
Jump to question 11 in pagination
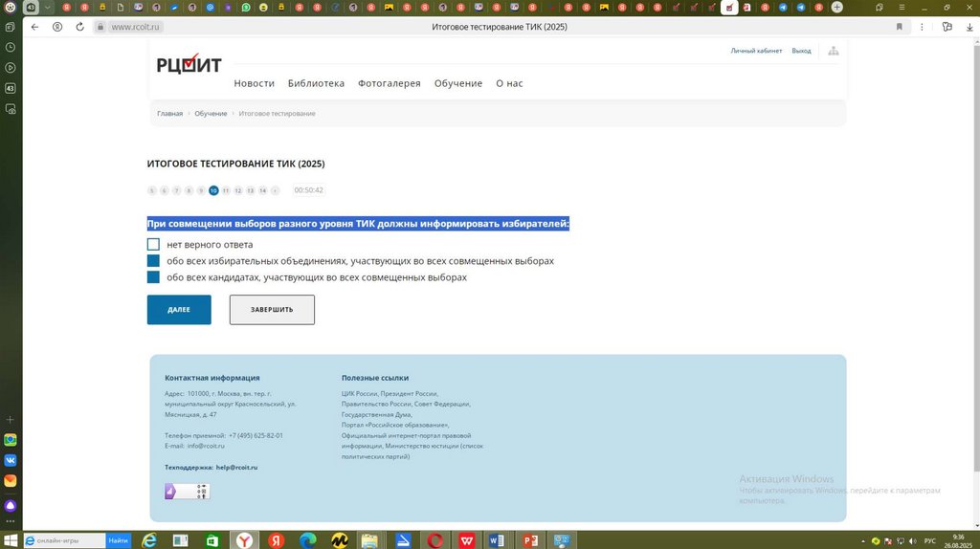226,190
